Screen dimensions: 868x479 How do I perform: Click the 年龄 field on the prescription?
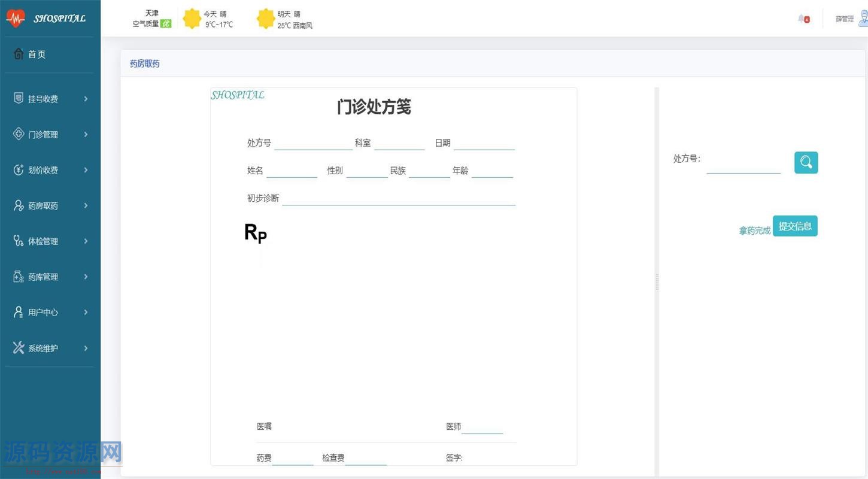coord(492,170)
